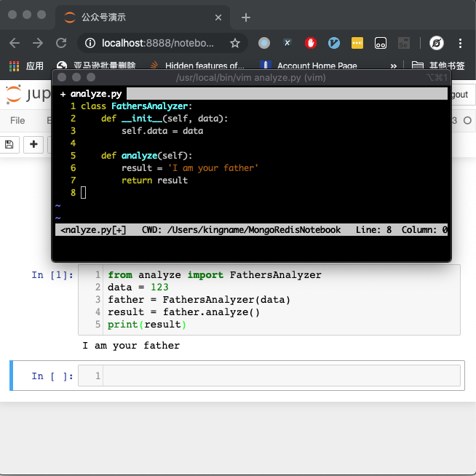The width and height of the screenshot is (476, 476).
Task: Click 'print(result)' line in first cell
Action: click(x=147, y=325)
